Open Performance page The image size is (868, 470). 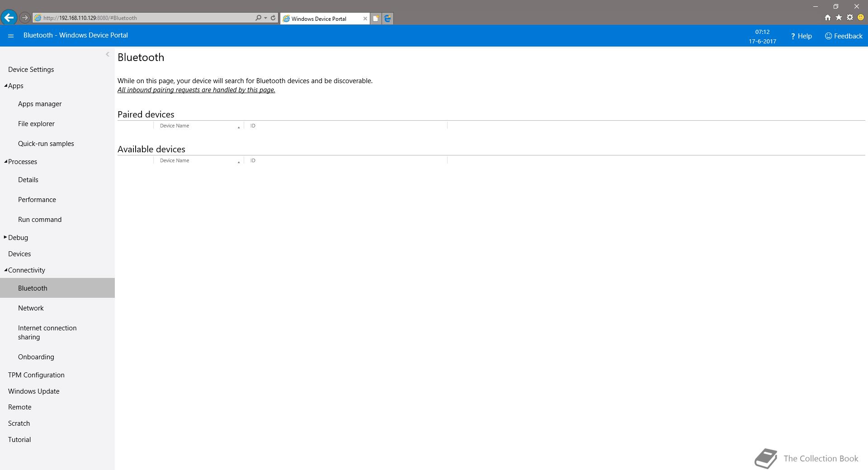pyautogui.click(x=37, y=200)
